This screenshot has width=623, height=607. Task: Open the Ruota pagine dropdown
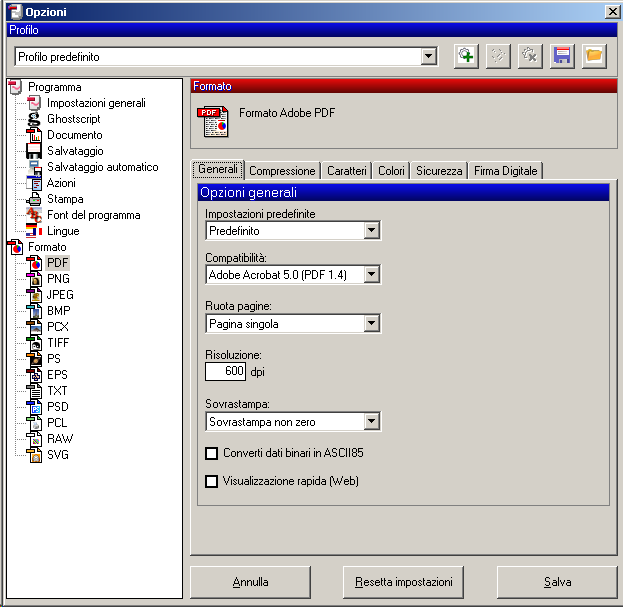[x=371, y=323]
